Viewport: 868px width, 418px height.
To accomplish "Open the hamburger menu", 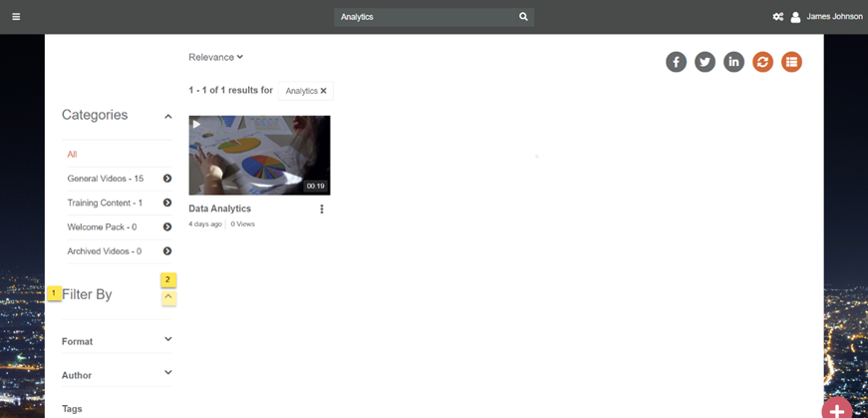I will tap(16, 17).
